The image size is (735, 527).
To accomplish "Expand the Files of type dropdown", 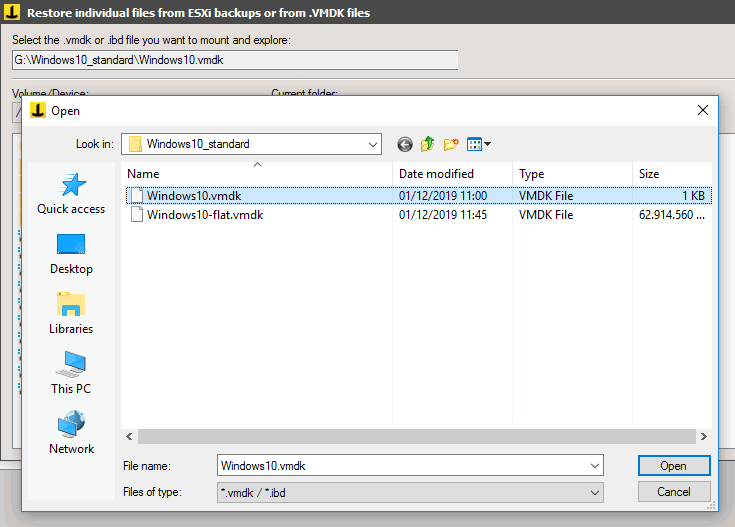I will tap(594, 493).
